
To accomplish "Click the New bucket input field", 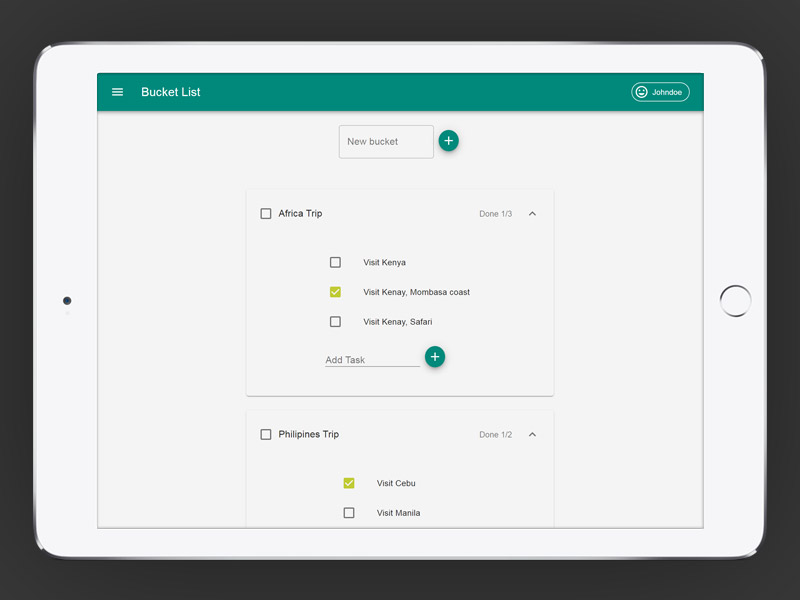I will coord(386,142).
